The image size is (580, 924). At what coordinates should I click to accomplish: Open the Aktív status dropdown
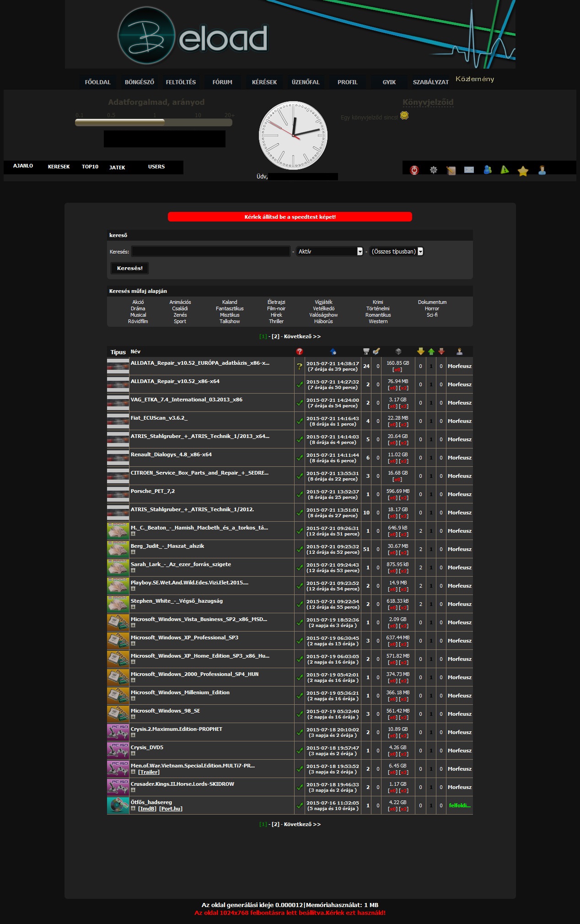coord(330,251)
